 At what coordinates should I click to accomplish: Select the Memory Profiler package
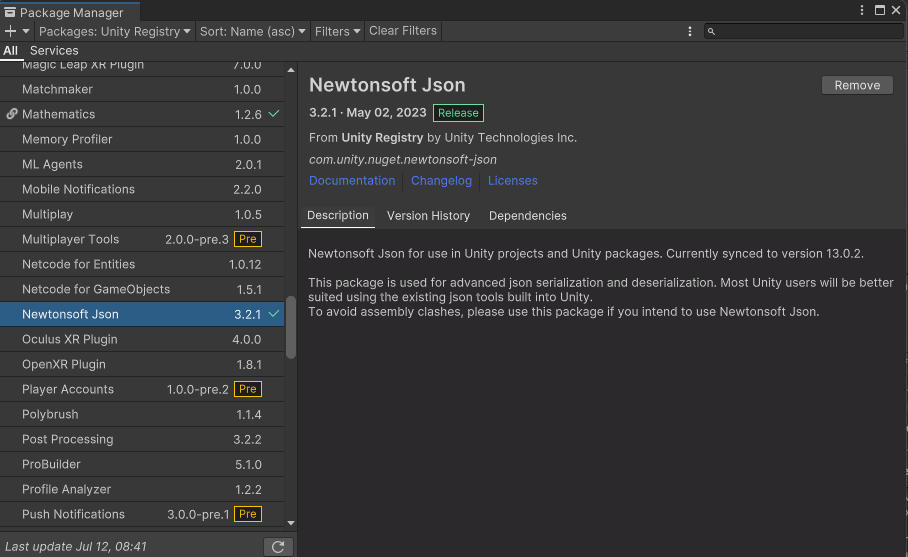click(x=142, y=139)
